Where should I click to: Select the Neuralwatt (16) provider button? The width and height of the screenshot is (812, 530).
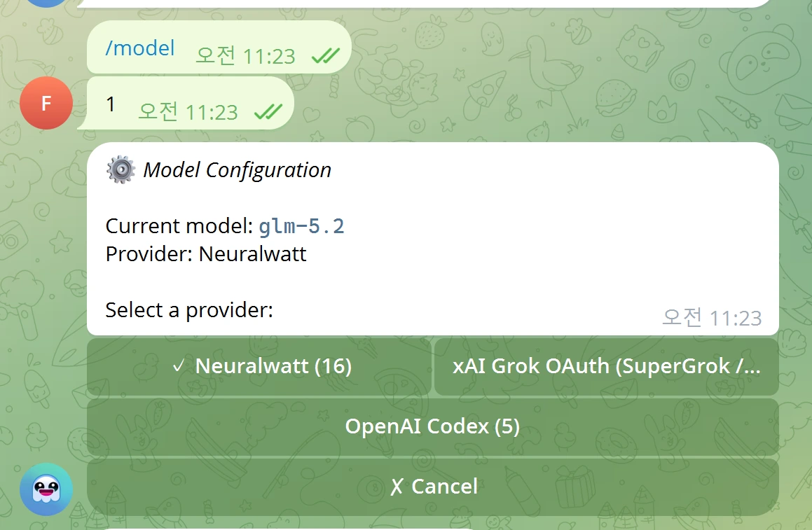pyautogui.click(x=259, y=366)
